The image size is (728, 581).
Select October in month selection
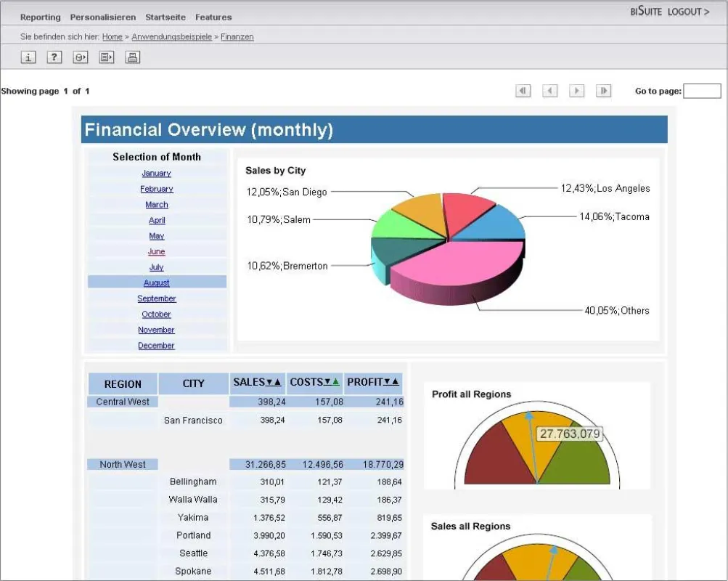coord(157,314)
